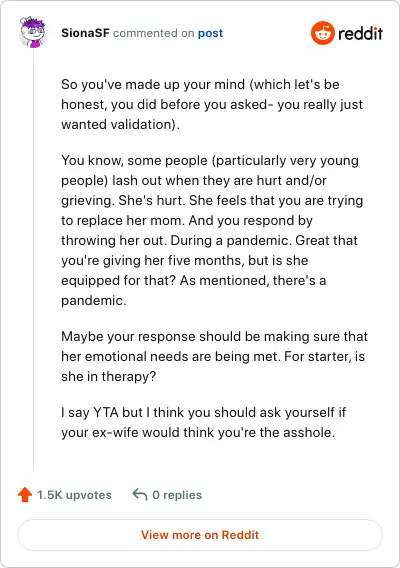Click the orange Reddit Snoo logo
The height and width of the screenshot is (568, 400).
322,33
